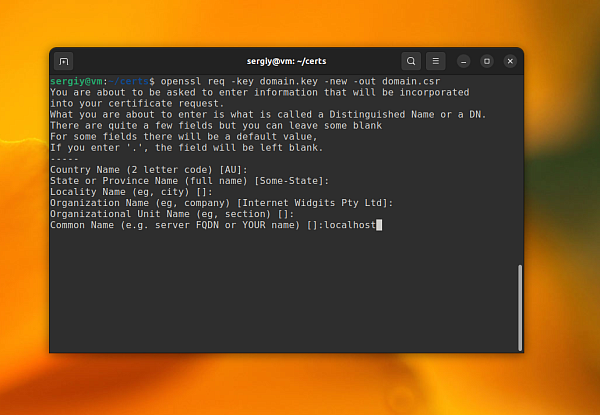Click the terminal vertical scrollbar
600x415 pixels.
(520, 308)
